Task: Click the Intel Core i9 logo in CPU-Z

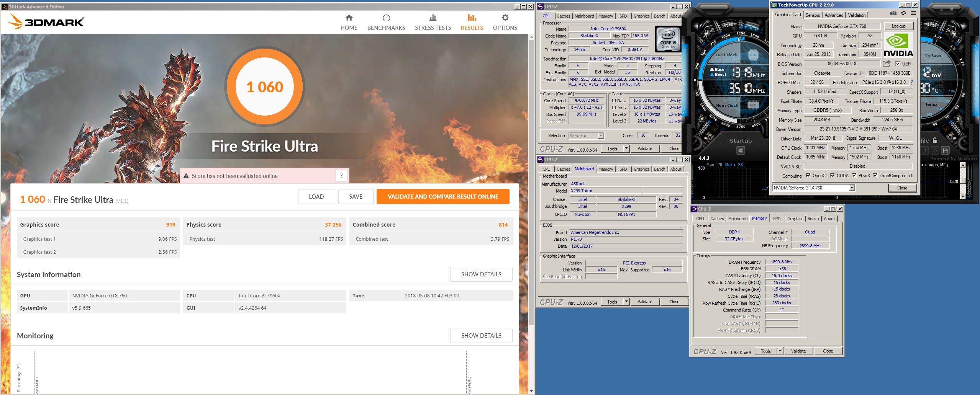Action: tap(668, 39)
